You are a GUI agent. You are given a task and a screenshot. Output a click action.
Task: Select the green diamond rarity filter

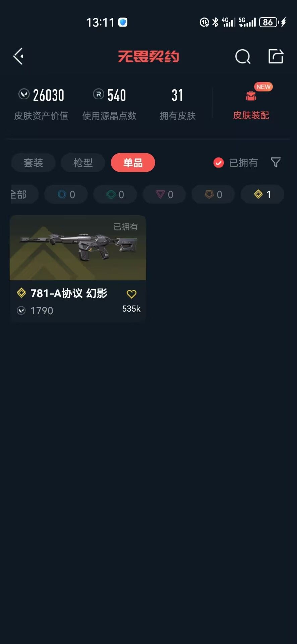tap(115, 195)
